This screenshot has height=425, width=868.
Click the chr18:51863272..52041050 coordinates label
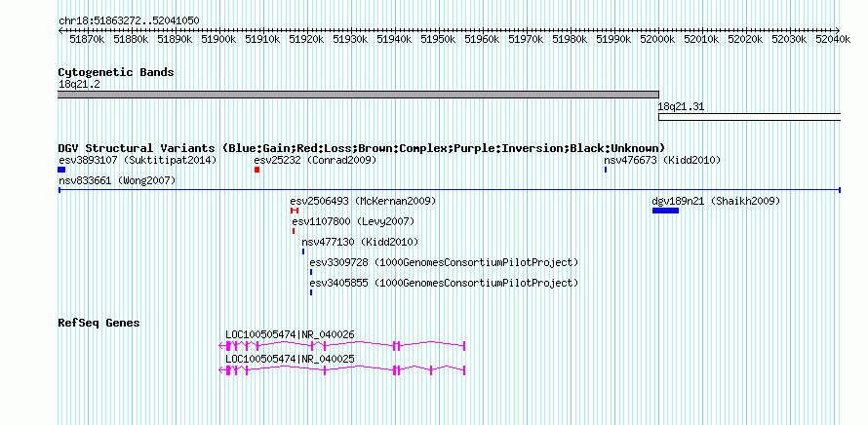click(129, 21)
